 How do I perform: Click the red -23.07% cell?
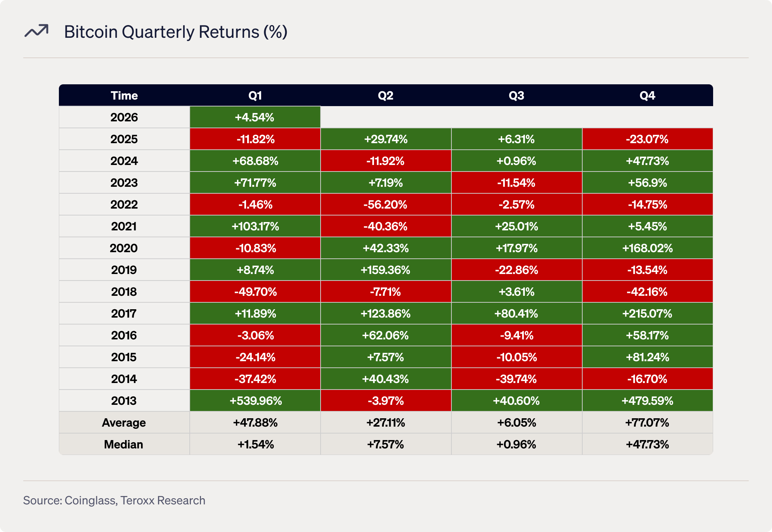(x=647, y=139)
